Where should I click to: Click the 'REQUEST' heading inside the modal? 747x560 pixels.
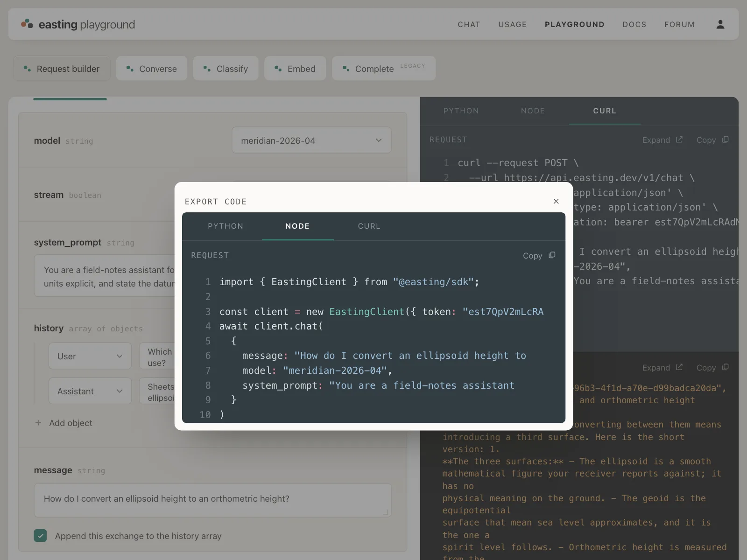click(x=210, y=255)
